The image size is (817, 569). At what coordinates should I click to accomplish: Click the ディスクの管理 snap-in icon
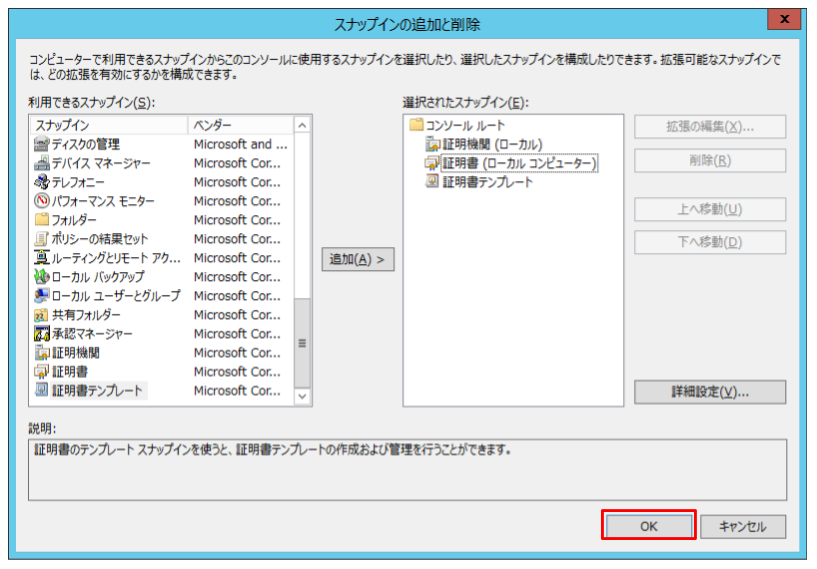(x=42, y=144)
